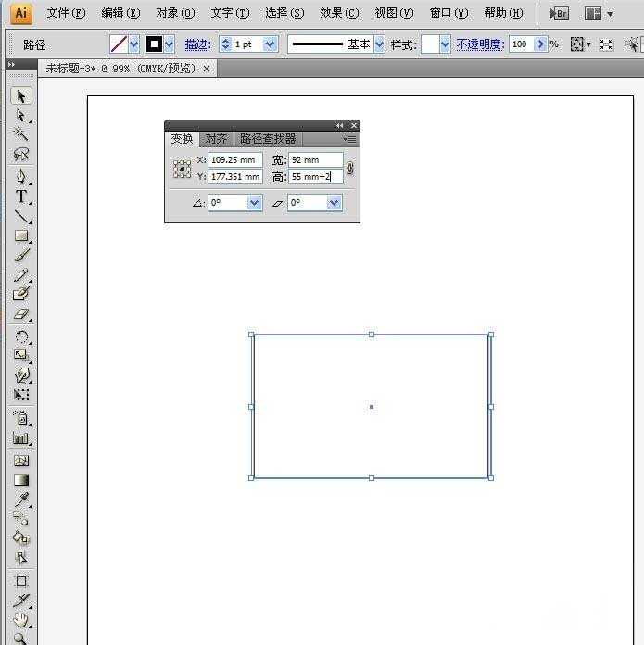Select the Zoom tool
The image size is (644, 645).
[x=21, y=639]
